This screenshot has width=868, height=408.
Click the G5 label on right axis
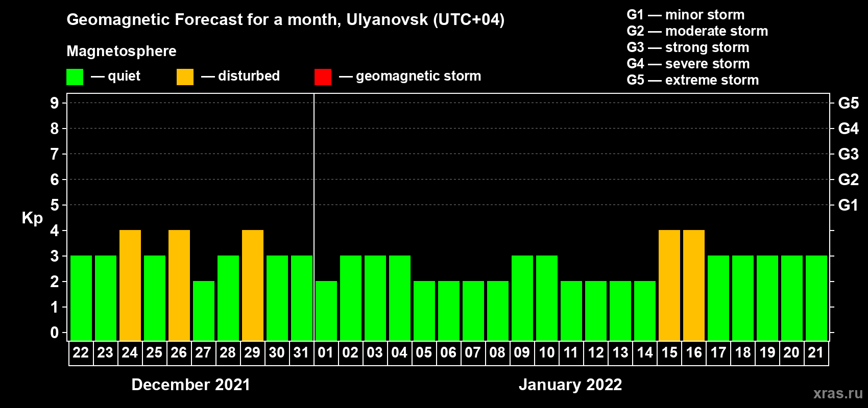848,103
